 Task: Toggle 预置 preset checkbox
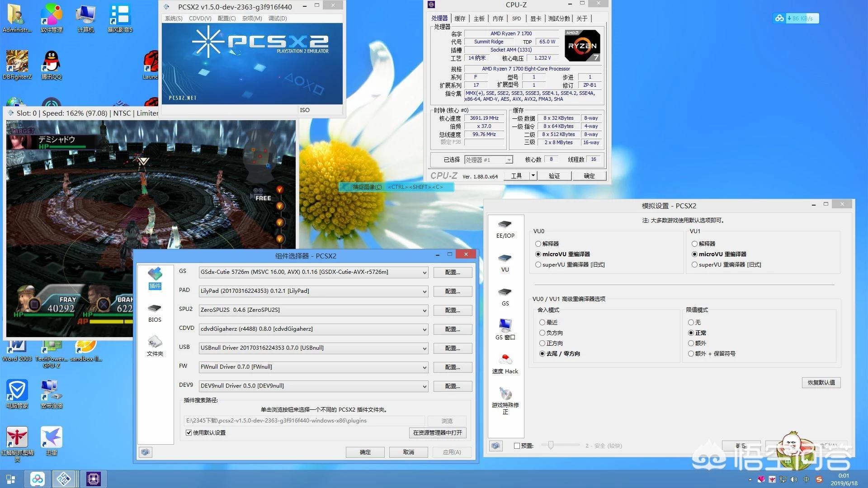(x=524, y=446)
